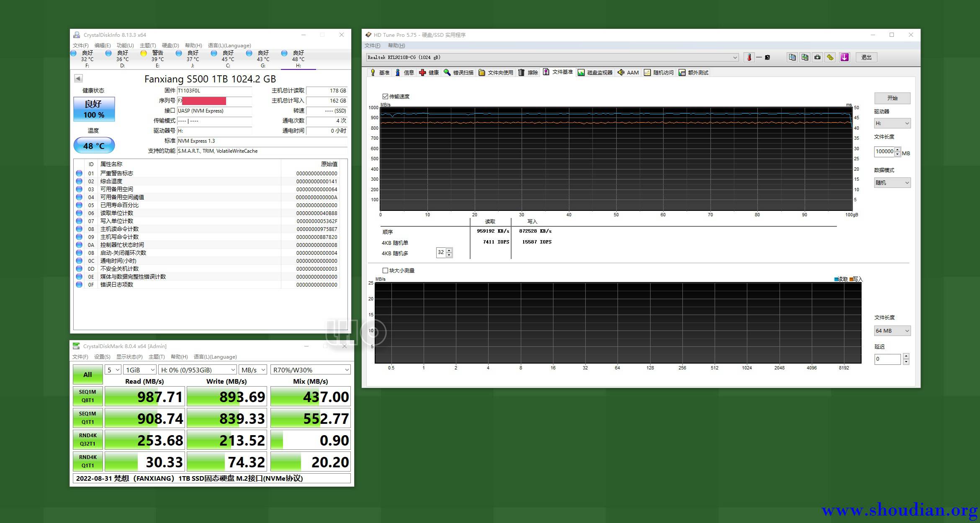
Task: Click the HD Tune Pro title bar icon
Action: click(x=368, y=35)
